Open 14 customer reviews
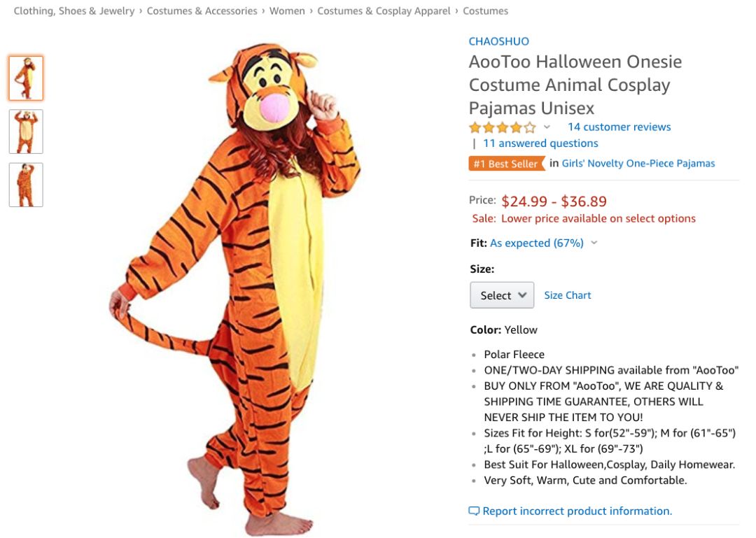Screen dimensions: 756x538 (x=619, y=127)
